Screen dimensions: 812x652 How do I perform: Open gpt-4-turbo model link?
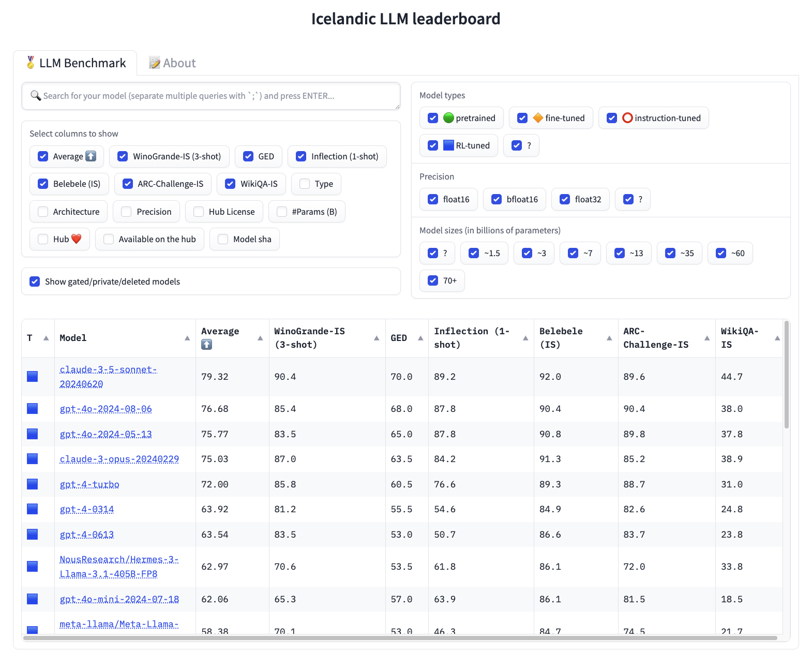coord(89,484)
